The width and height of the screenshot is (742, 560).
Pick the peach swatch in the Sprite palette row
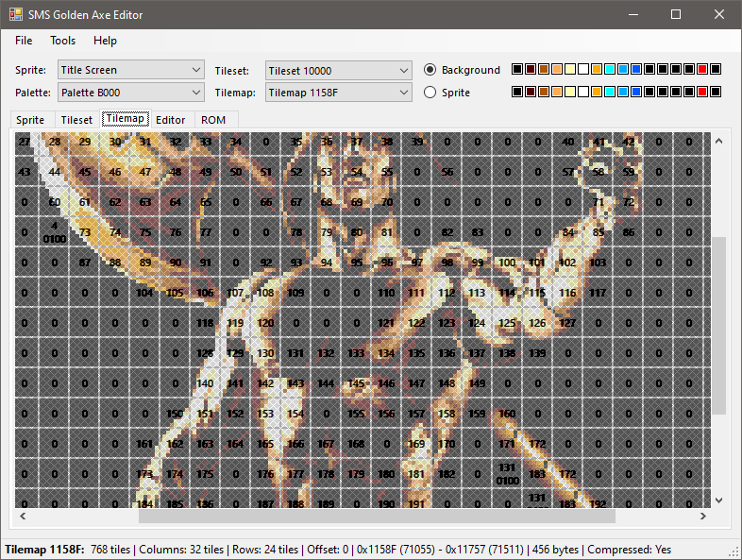point(557,92)
